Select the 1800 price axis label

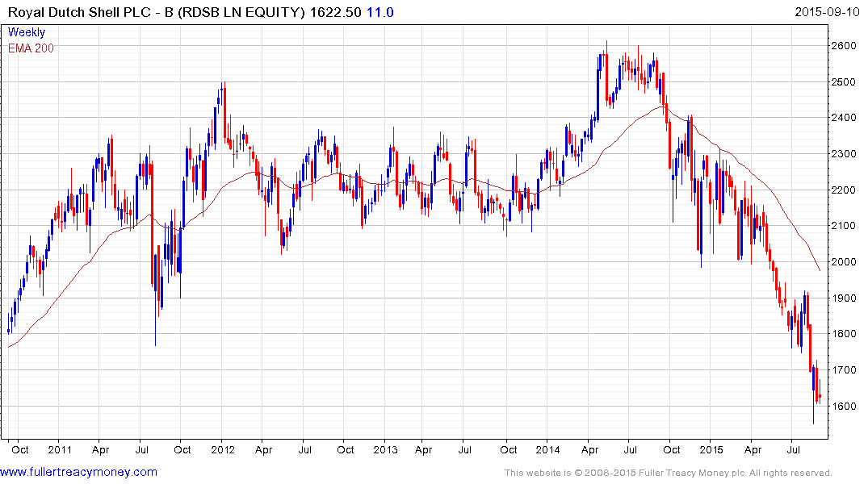tap(844, 333)
